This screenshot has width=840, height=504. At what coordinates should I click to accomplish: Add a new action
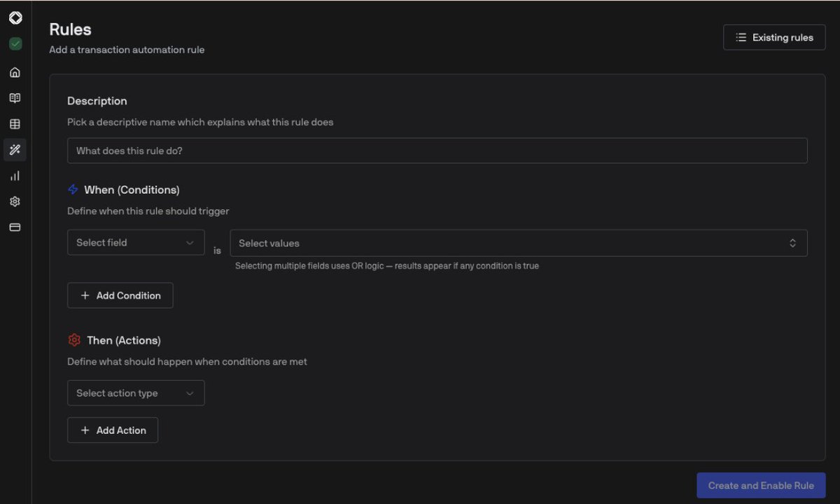(113, 430)
